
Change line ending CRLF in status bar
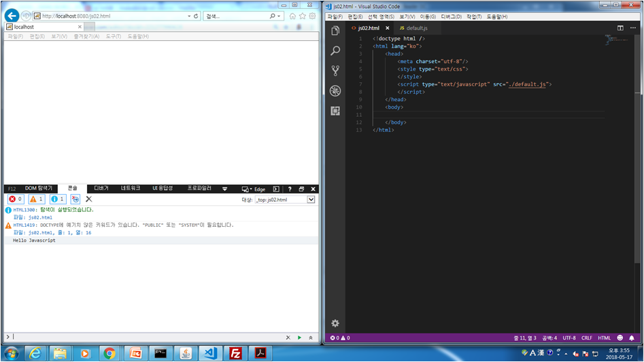pyautogui.click(x=586, y=338)
